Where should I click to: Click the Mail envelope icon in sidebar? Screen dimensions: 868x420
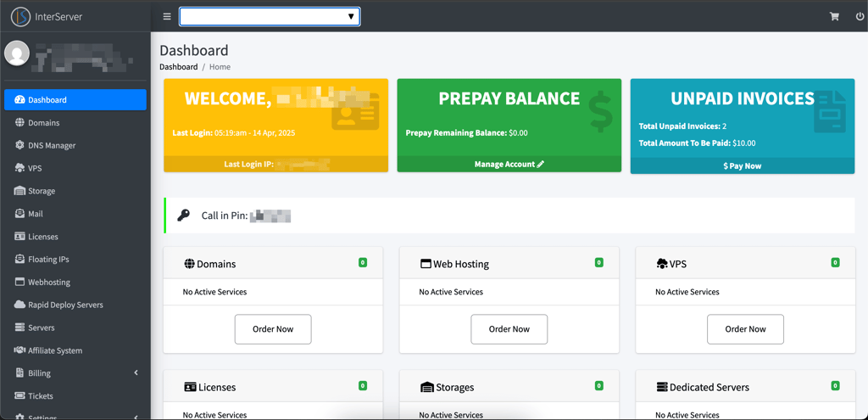(x=19, y=213)
